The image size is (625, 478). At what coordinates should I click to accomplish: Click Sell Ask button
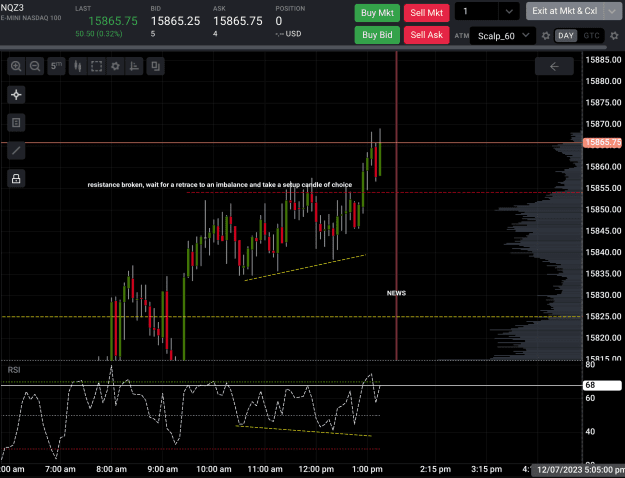click(x=426, y=35)
